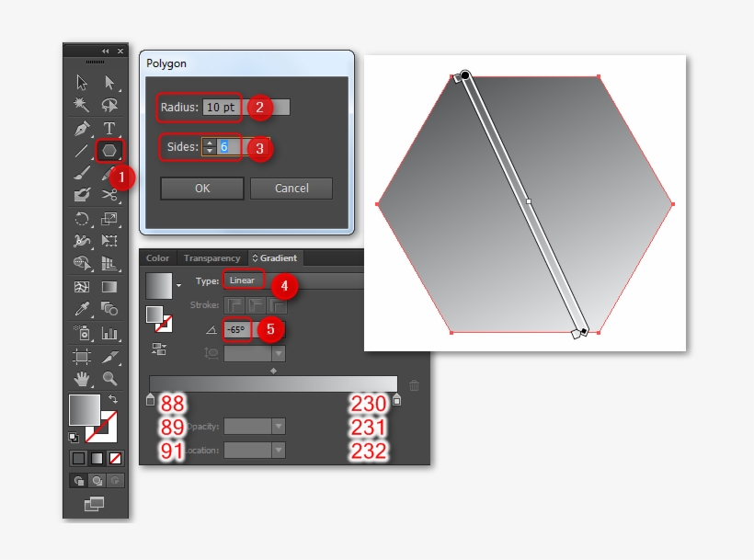The width and height of the screenshot is (754, 560).
Task: Swap fill and stroke colors
Action: tap(113, 398)
